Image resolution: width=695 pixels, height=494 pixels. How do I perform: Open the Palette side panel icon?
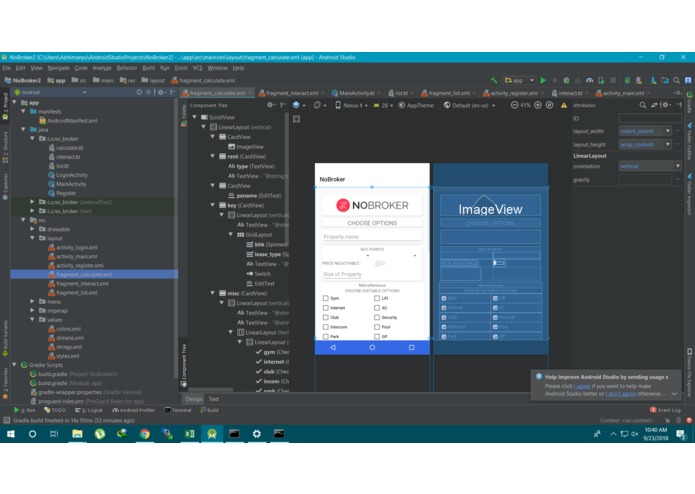coord(184,116)
